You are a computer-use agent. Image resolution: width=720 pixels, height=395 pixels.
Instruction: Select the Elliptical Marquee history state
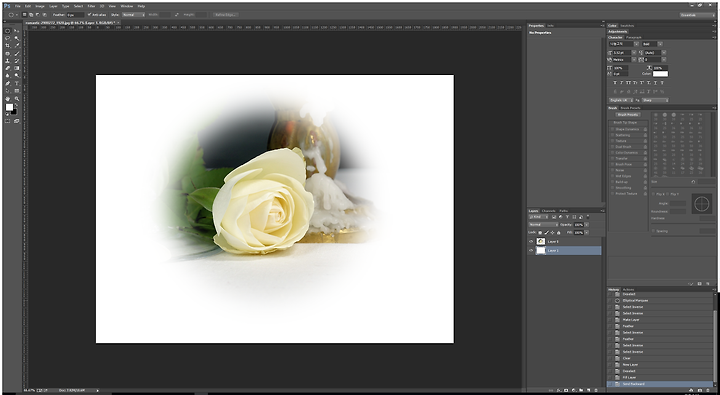coord(636,300)
